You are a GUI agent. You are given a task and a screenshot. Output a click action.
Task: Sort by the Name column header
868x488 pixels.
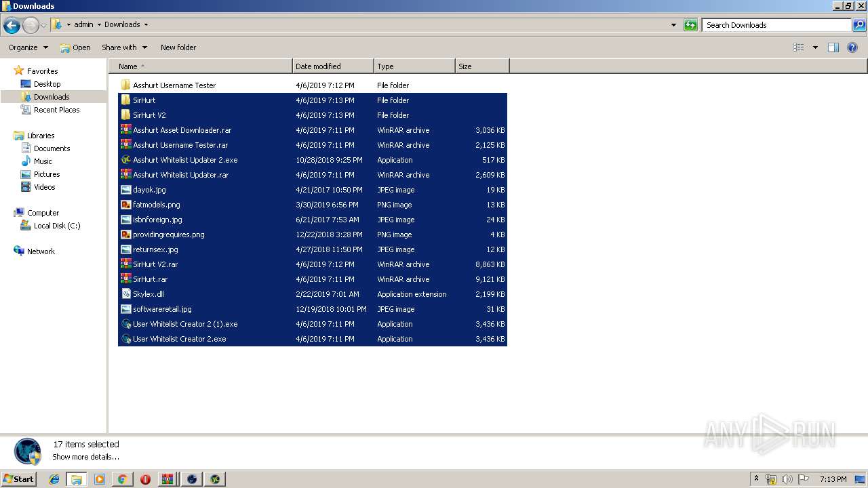[201, 66]
